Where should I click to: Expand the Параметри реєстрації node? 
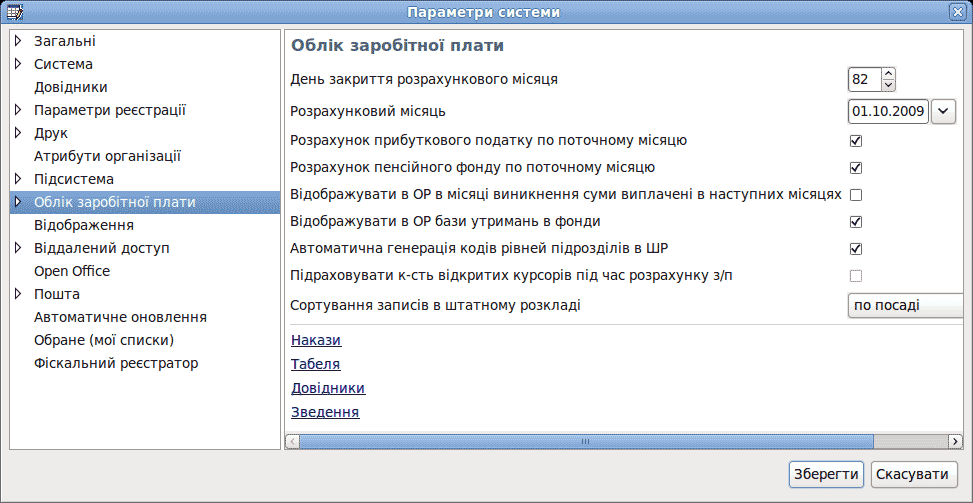[x=19, y=110]
